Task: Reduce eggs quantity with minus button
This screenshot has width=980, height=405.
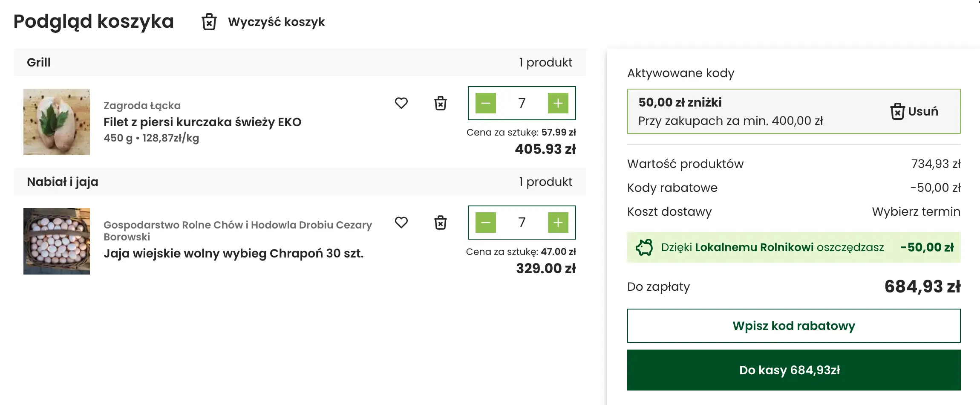Action: click(486, 223)
